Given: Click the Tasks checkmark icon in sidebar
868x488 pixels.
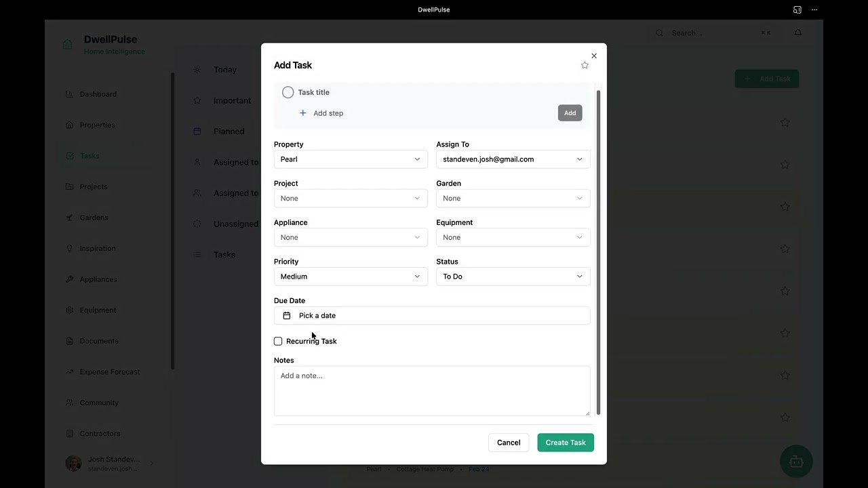Looking at the screenshot, I should pos(69,156).
